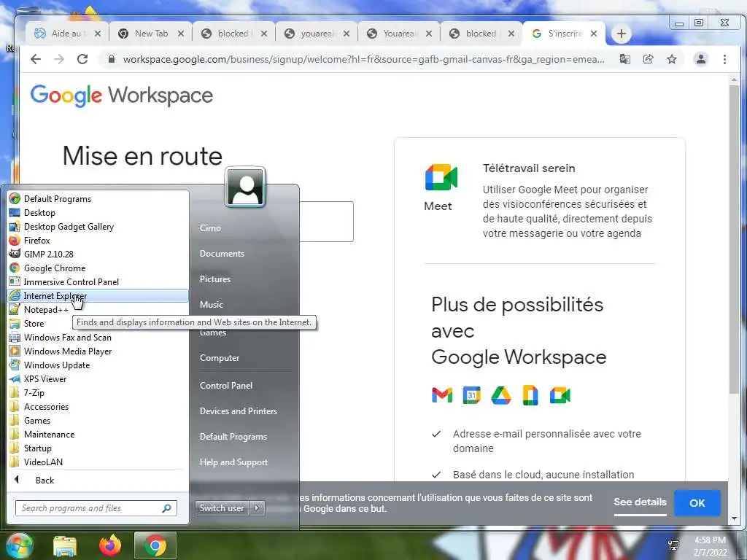Open Control Panel from Start menu

click(226, 385)
